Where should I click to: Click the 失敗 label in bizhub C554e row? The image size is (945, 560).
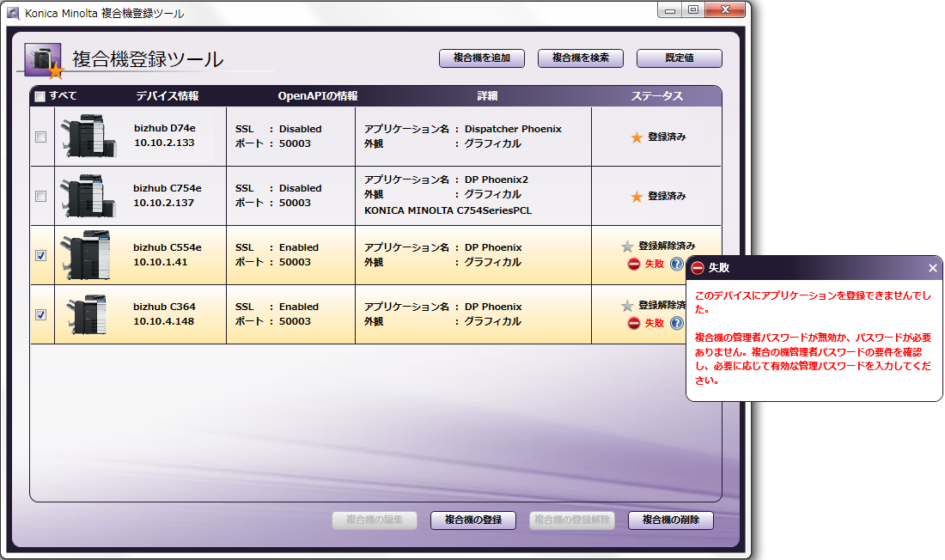point(655,264)
